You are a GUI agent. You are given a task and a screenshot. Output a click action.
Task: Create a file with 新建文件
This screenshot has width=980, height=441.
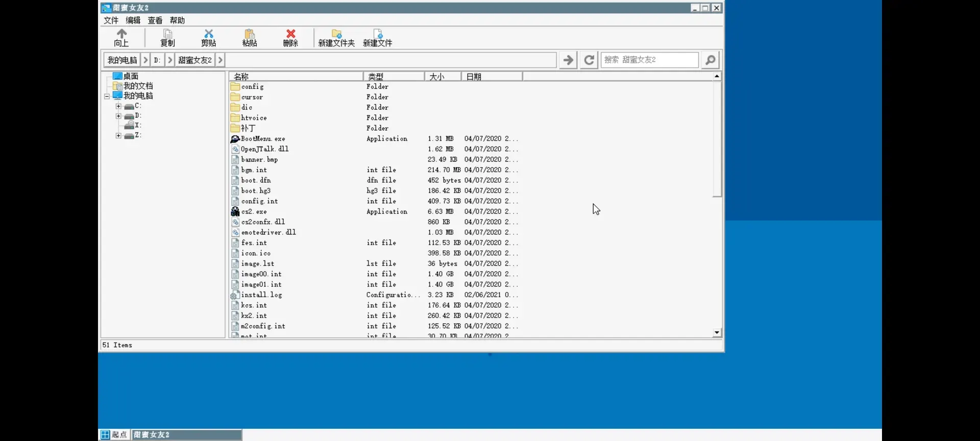pyautogui.click(x=378, y=38)
